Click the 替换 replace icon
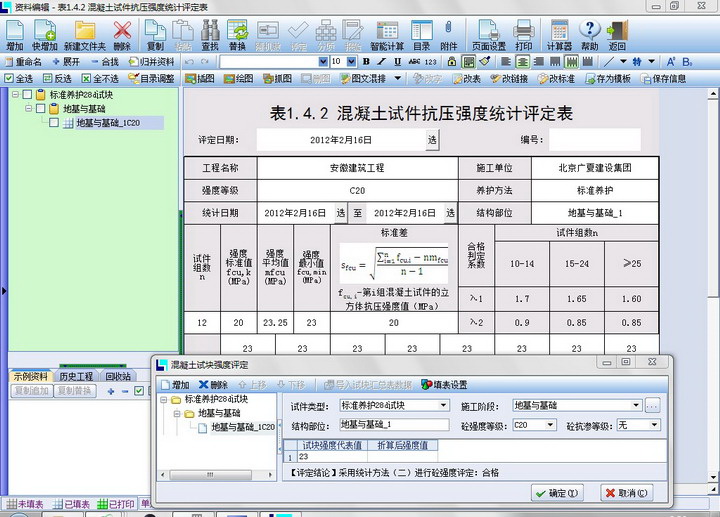The height and width of the screenshot is (517, 720). [x=237, y=35]
